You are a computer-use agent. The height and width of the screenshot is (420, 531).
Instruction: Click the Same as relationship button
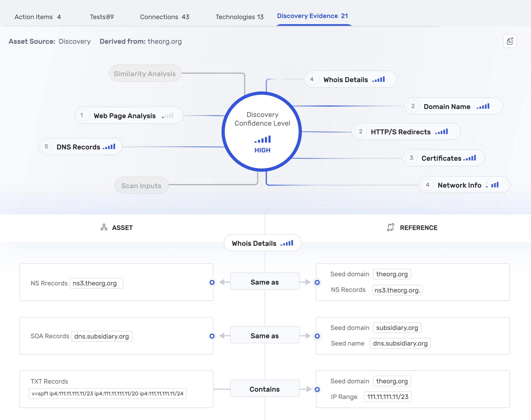[264, 282]
